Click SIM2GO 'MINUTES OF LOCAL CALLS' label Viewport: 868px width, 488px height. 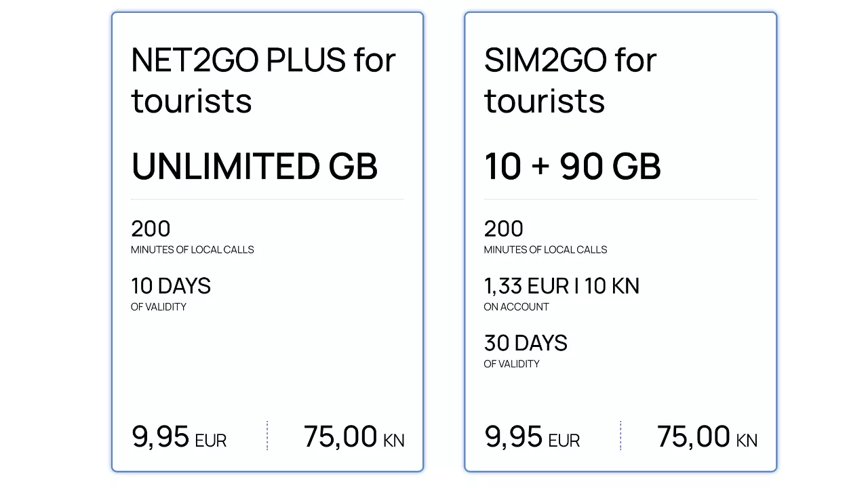tap(546, 250)
